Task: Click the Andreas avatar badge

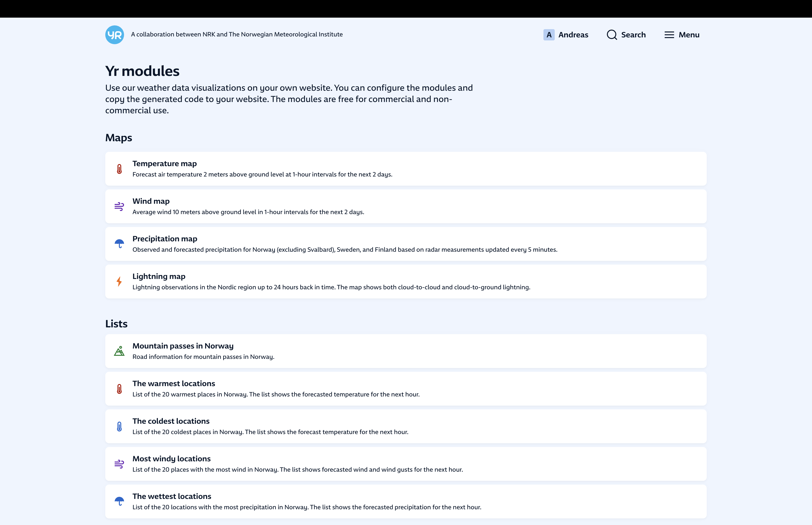Action: coord(549,35)
